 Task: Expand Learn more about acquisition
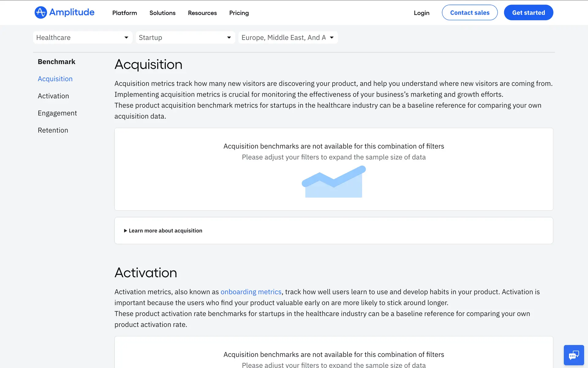coord(163,231)
